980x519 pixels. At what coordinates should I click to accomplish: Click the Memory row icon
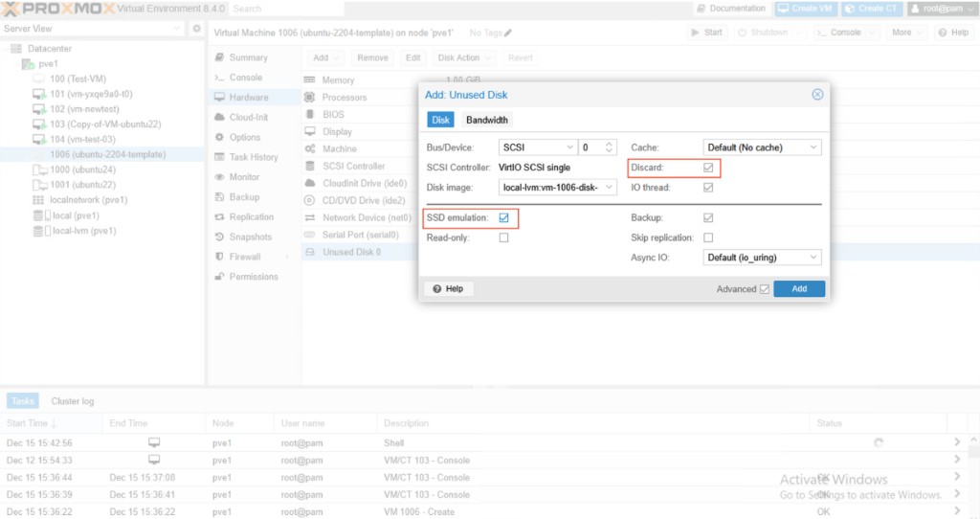[x=309, y=80]
